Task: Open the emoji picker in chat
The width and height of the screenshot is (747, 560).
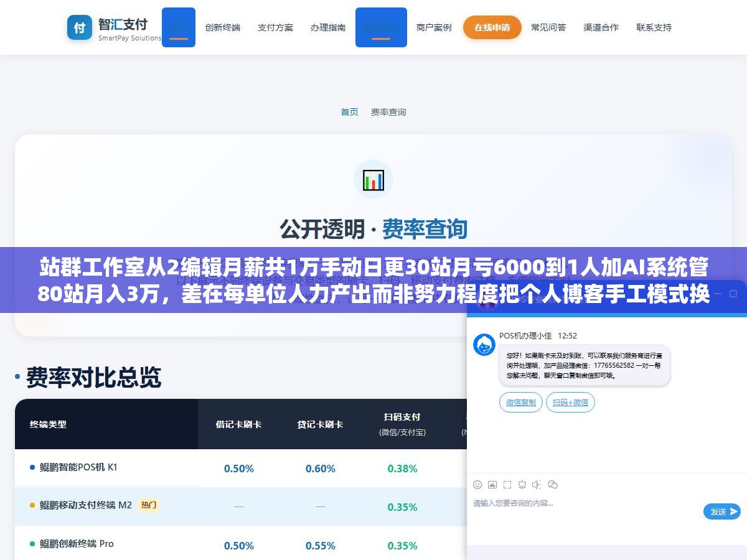Action: click(x=477, y=485)
